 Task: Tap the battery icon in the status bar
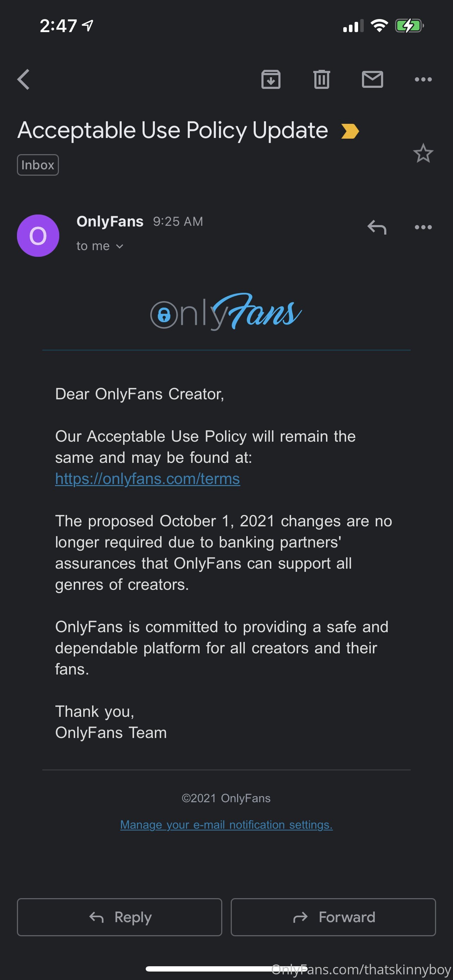(x=409, y=26)
